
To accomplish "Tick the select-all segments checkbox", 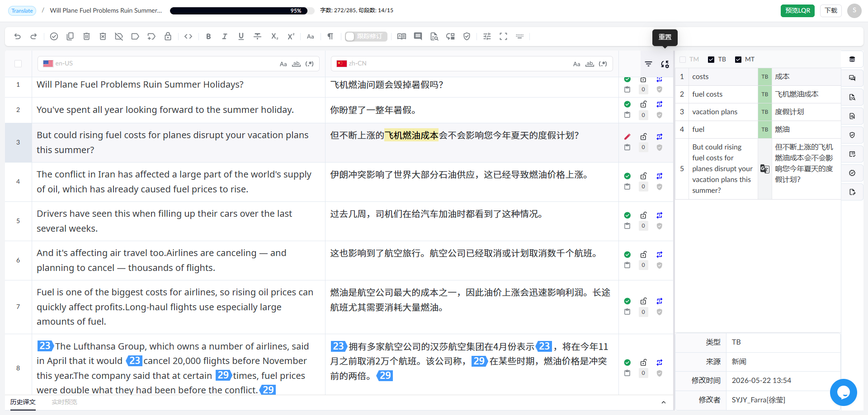I will click(x=18, y=64).
